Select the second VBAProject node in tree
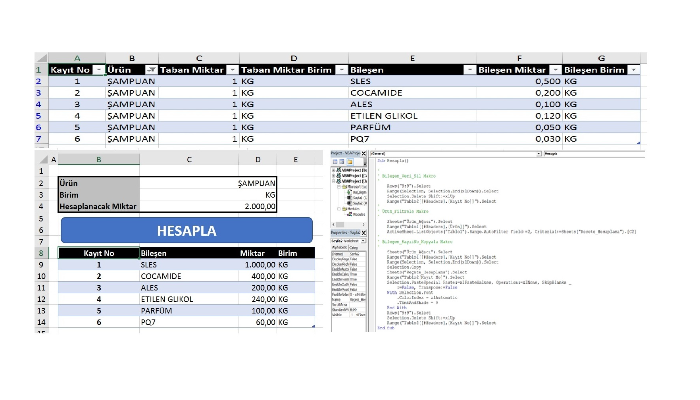 (x=351, y=175)
